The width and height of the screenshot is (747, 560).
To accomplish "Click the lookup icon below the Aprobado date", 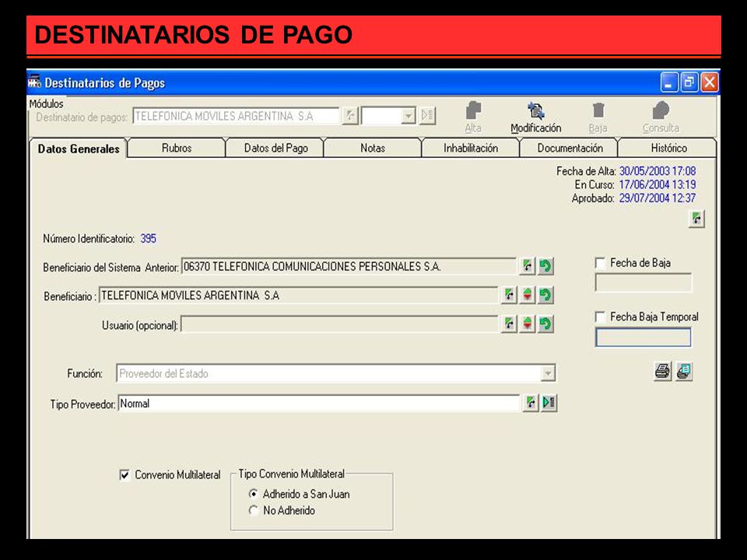I will point(696,219).
